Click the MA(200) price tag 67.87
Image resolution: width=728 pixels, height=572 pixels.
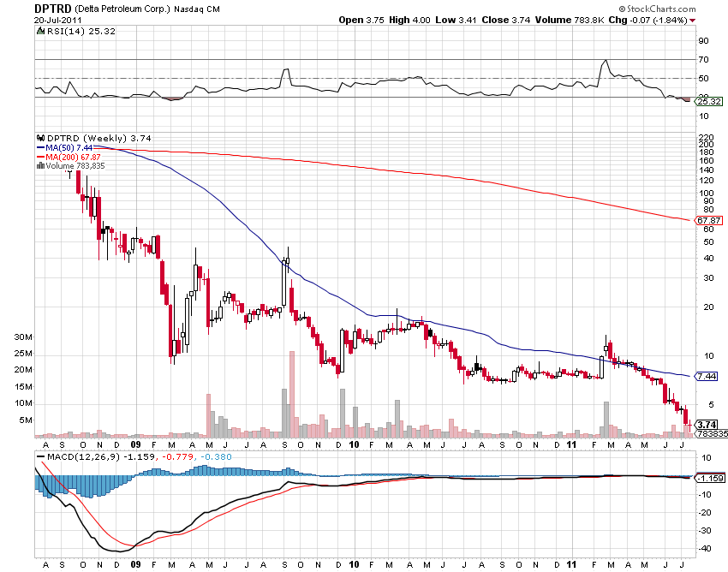pos(708,220)
